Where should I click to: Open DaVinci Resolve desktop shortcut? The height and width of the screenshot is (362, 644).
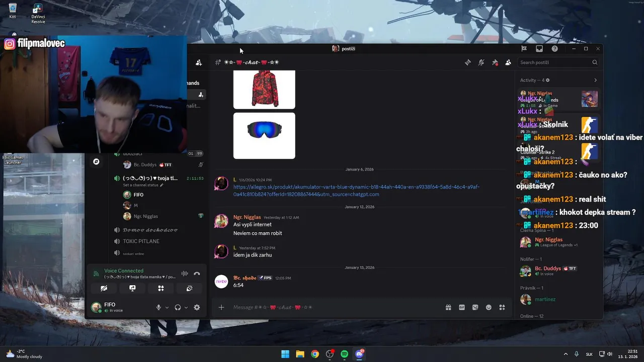[38, 14]
